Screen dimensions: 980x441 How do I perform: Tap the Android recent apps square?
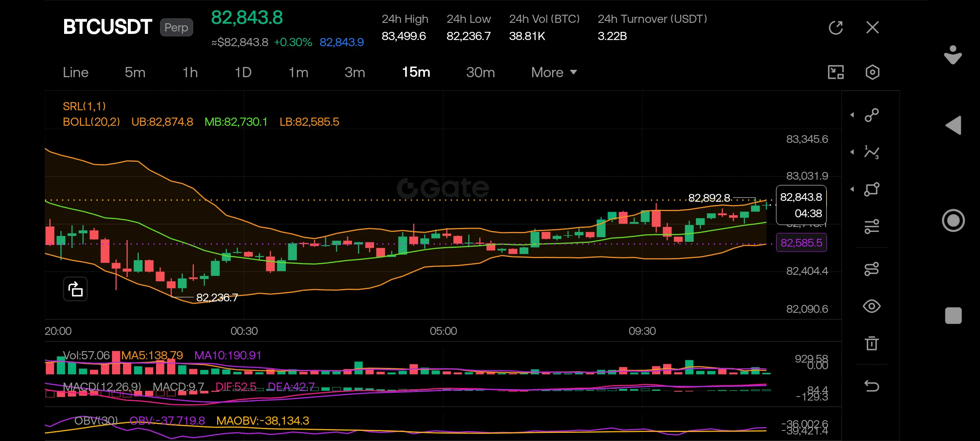pyautogui.click(x=953, y=316)
